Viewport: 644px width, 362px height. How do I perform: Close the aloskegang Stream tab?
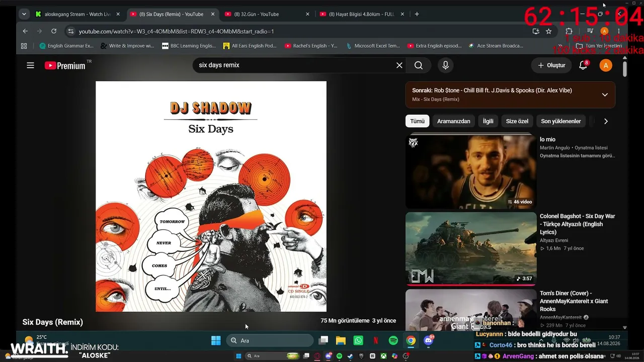click(118, 14)
